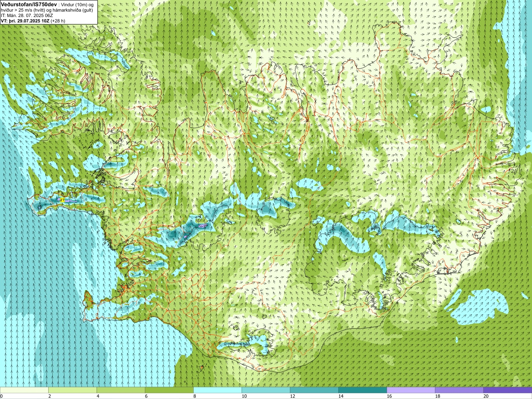Click the '10' legend scale label

click(244, 396)
